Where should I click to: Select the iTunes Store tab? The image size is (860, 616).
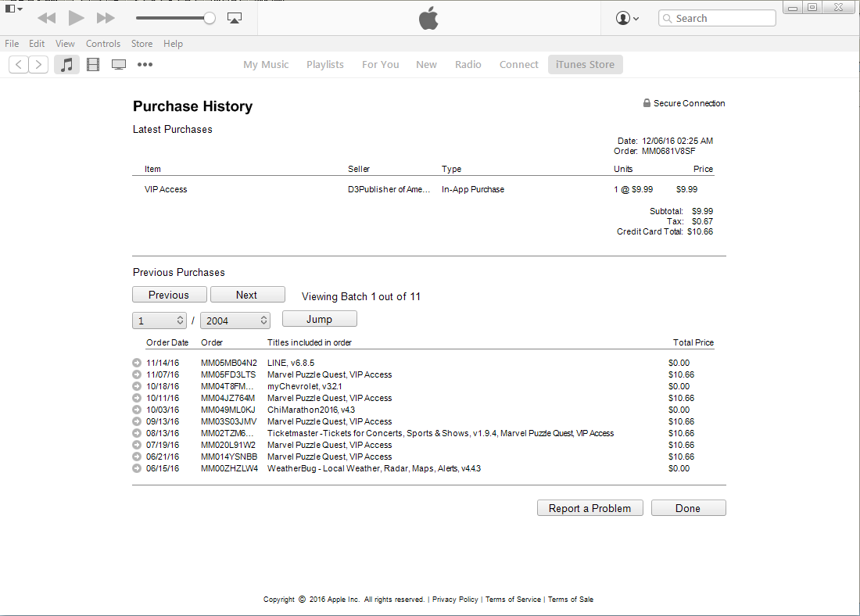[586, 65]
